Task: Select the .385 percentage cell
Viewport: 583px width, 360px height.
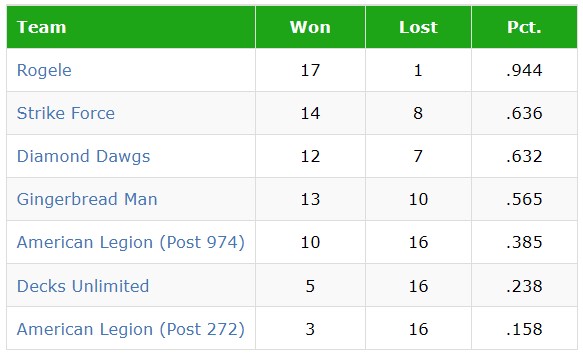Action: [x=524, y=242]
